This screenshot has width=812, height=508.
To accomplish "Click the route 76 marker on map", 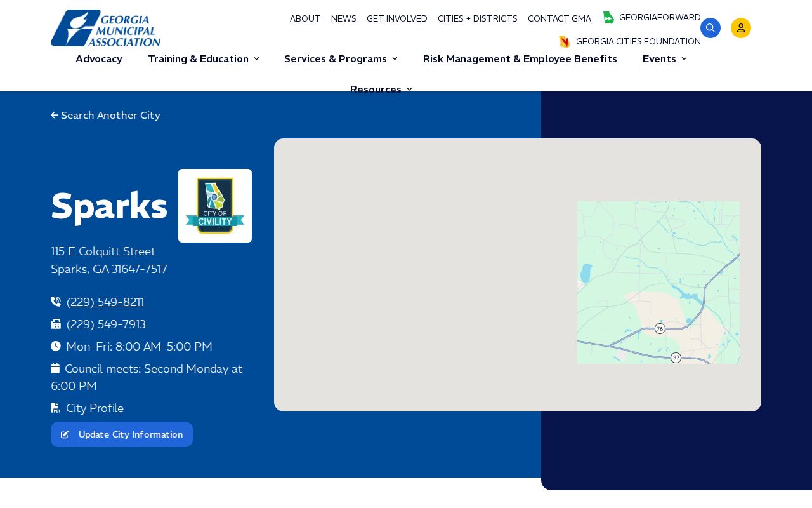I will click(x=660, y=328).
